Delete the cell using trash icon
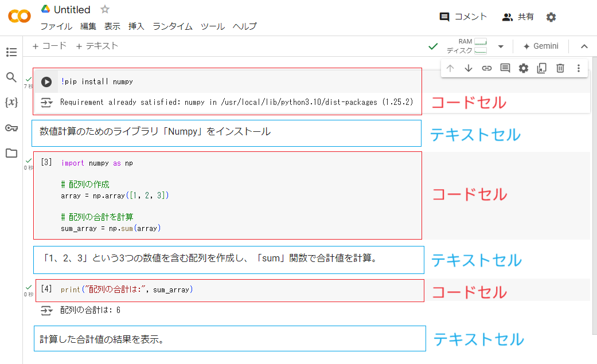 coord(560,68)
